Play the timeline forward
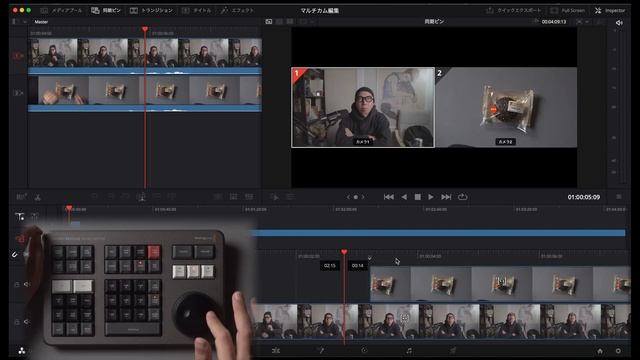Screen dimensions: 640x360 (431, 197)
